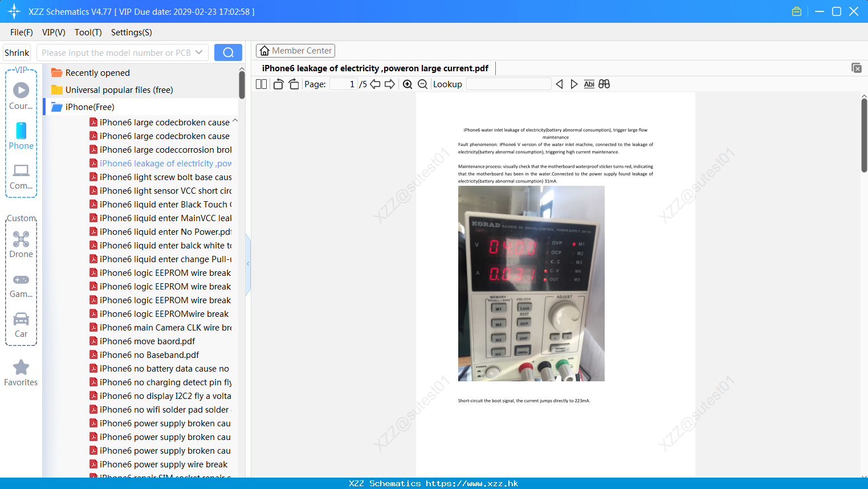Select the Computer category icon
868x489 pixels.
[21, 176]
